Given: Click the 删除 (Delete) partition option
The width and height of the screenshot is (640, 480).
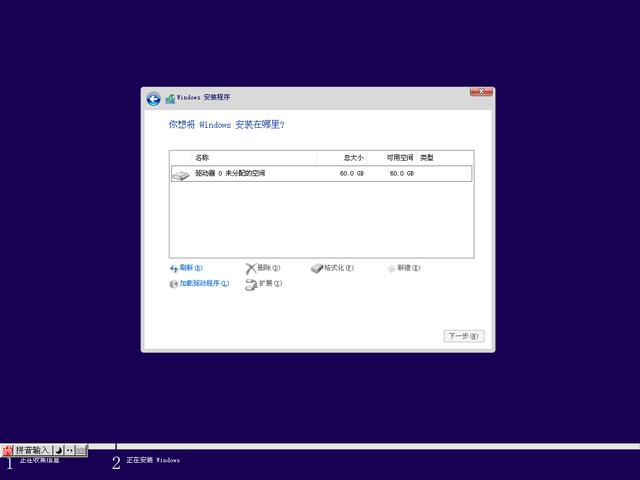Looking at the screenshot, I should 263,268.
